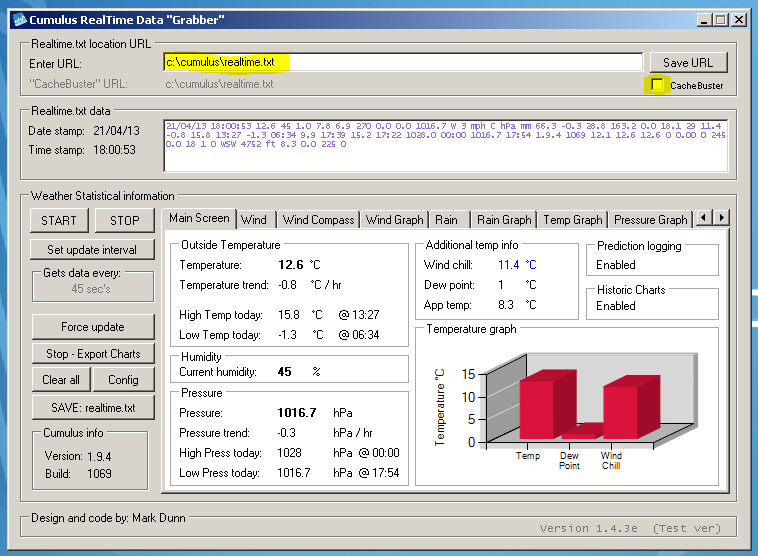Open the Config settings
The width and height of the screenshot is (758, 556).
tap(123, 380)
